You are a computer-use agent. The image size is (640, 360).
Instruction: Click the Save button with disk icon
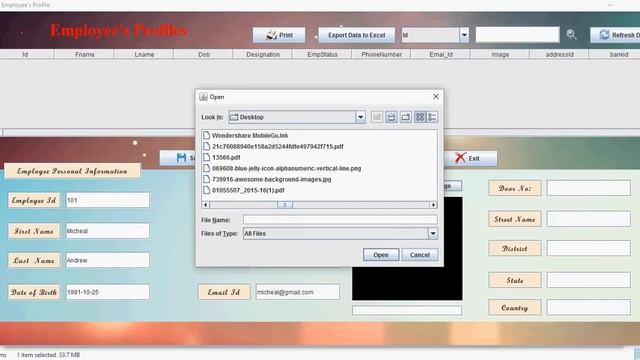[x=178, y=158]
